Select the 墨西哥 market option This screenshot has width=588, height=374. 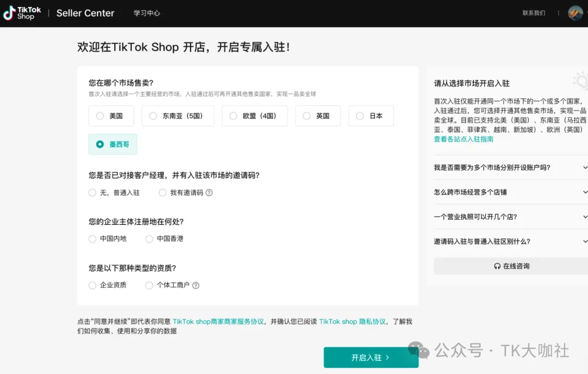click(x=113, y=144)
